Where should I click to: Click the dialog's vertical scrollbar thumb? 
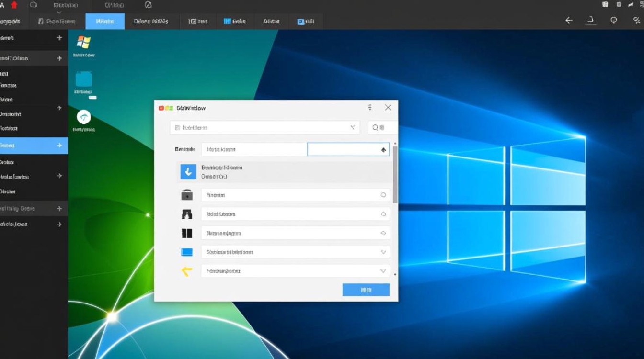click(395, 175)
